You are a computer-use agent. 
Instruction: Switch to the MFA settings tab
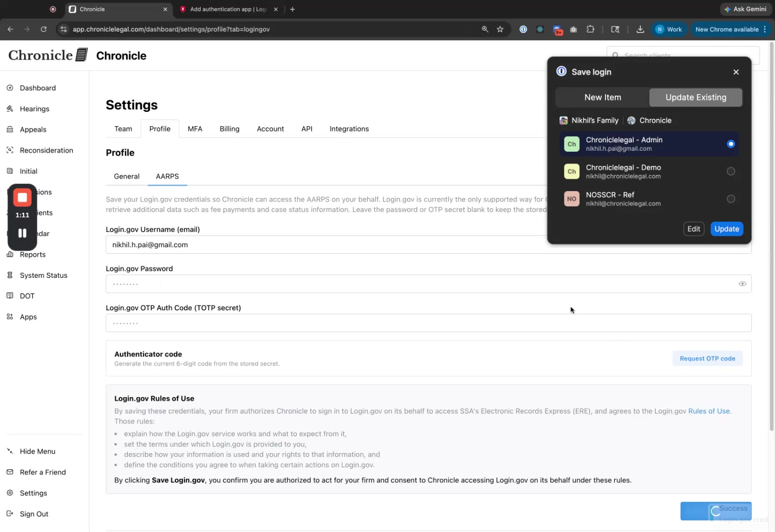pyautogui.click(x=195, y=129)
